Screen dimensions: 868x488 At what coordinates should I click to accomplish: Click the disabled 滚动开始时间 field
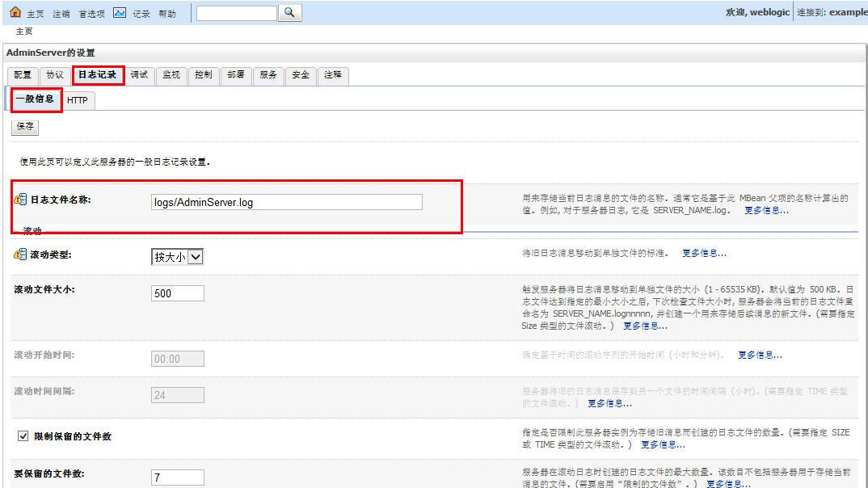(178, 359)
